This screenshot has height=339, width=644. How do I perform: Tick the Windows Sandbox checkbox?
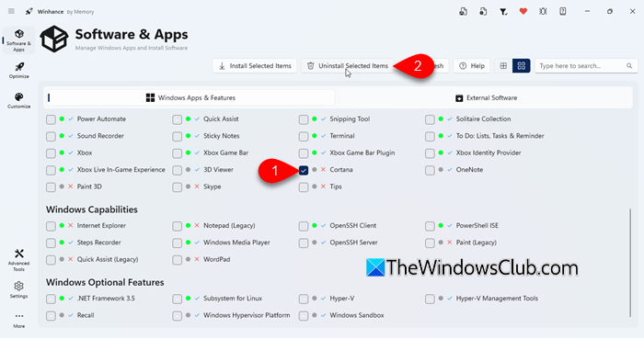[304, 316]
